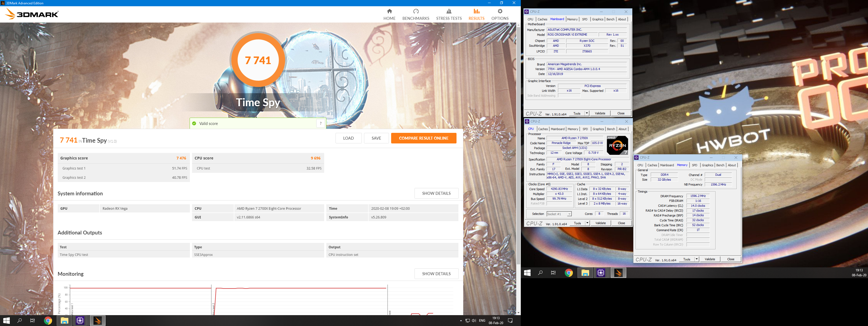Click COMPARE RESULT ONLINE button
868x326 pixels.
pos(423,138)
